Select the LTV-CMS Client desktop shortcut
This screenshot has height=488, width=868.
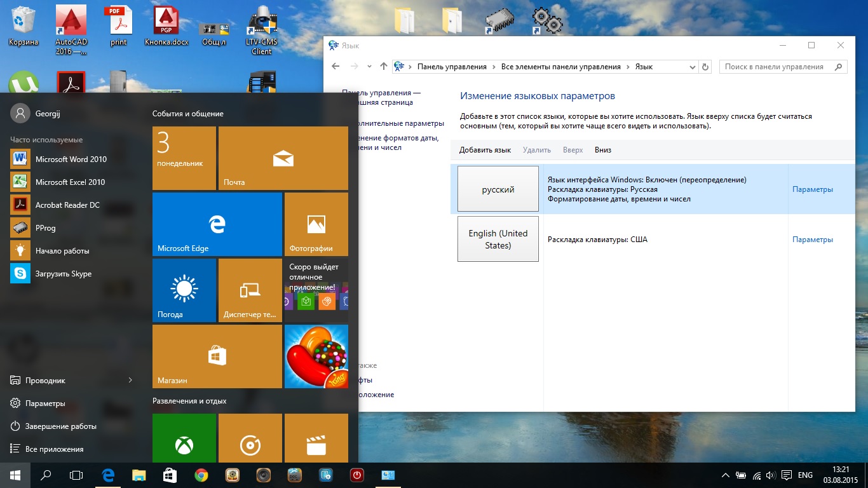click(262, 30)
